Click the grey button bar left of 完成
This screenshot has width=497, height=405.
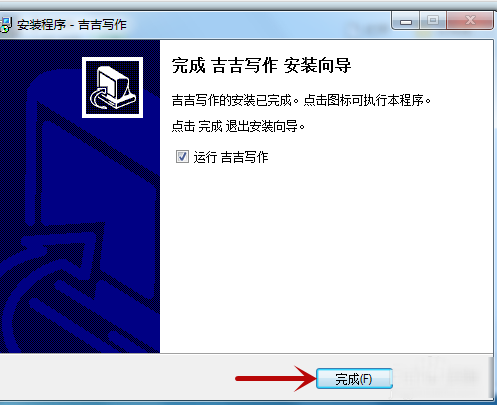click(x=117, y=378)
